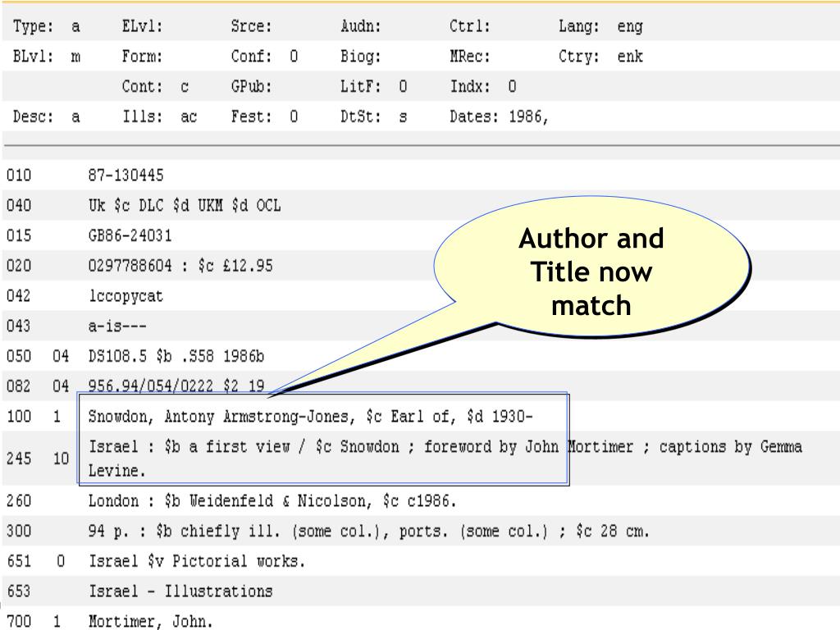Click the 050 indicators 04

coord(61,356)
